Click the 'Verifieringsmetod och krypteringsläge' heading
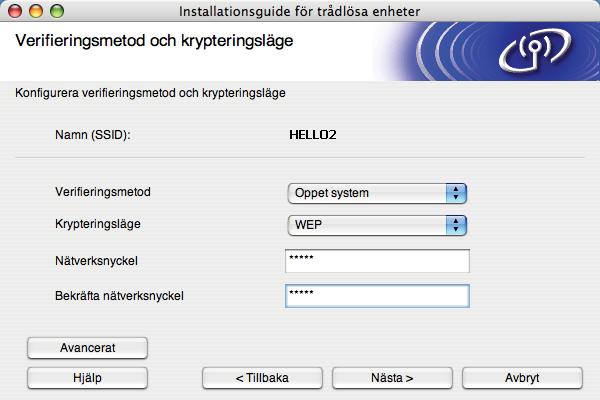 click(154, 41)
